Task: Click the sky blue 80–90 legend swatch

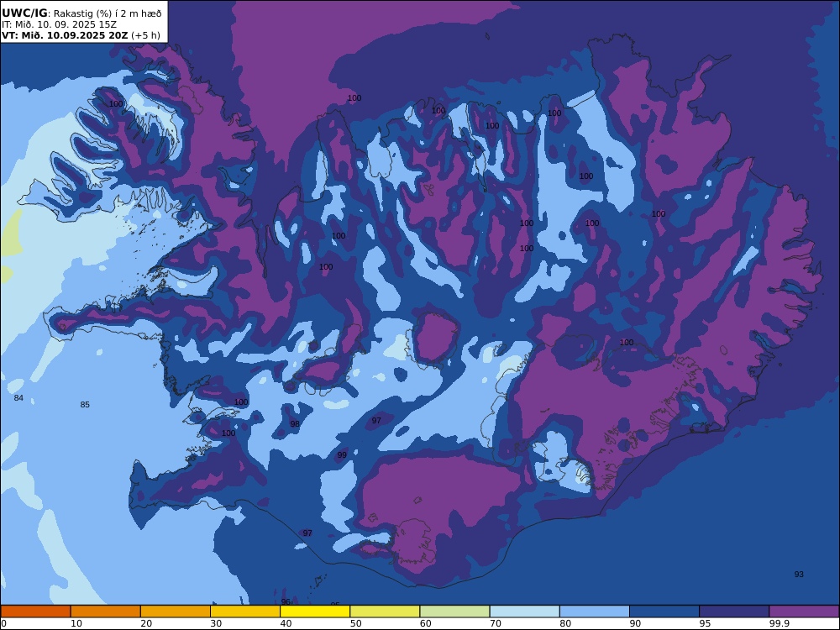Action: (x=595, y=612)
